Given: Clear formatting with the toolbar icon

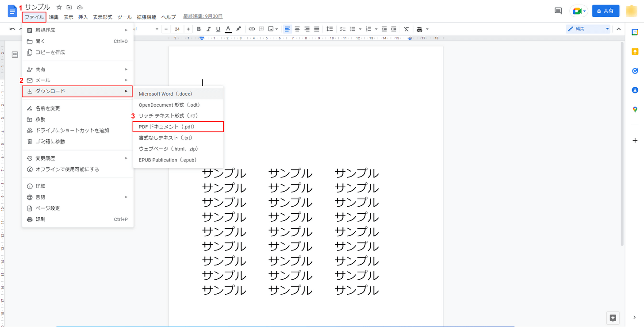Looking at the screenshot, I should click(x=406, y=29).
